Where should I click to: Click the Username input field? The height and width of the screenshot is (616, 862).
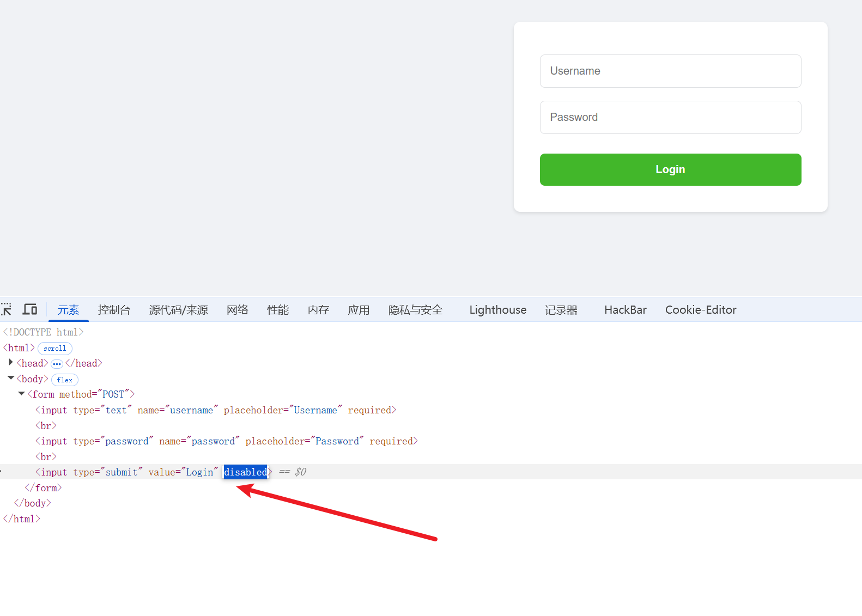tap(670, 71)
